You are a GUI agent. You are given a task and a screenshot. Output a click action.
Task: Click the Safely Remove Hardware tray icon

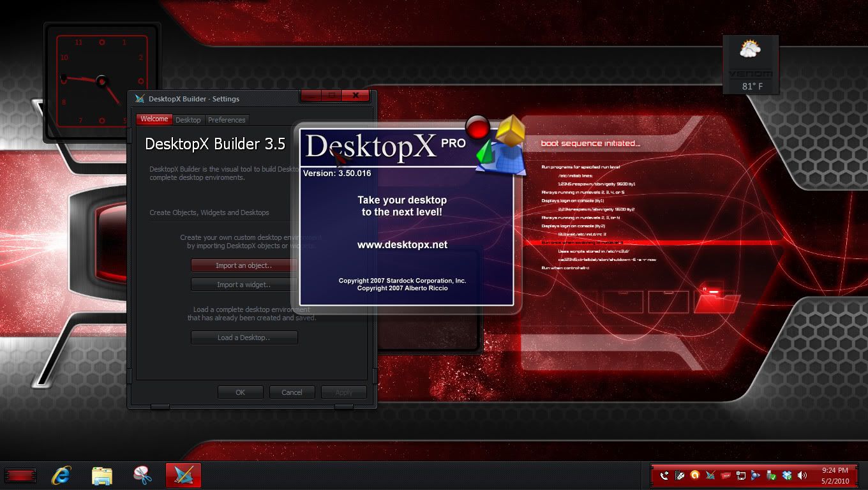(x=772, y=475)
